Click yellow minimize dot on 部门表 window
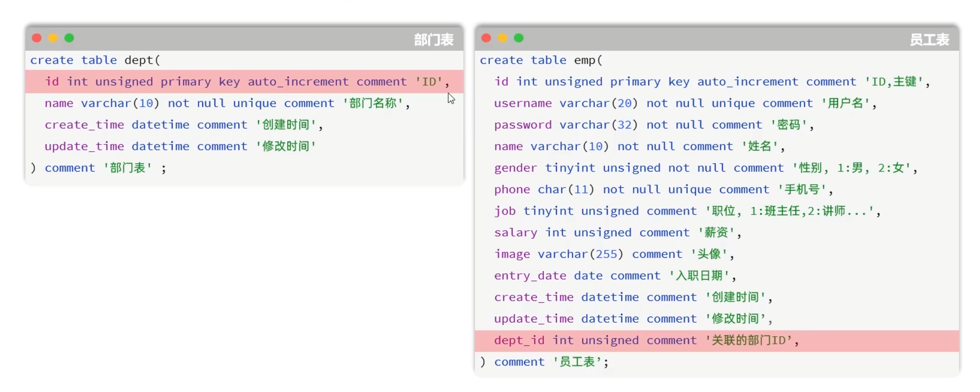Image resolution: width=980 pixels, height=392 pixels. (53, 38)
